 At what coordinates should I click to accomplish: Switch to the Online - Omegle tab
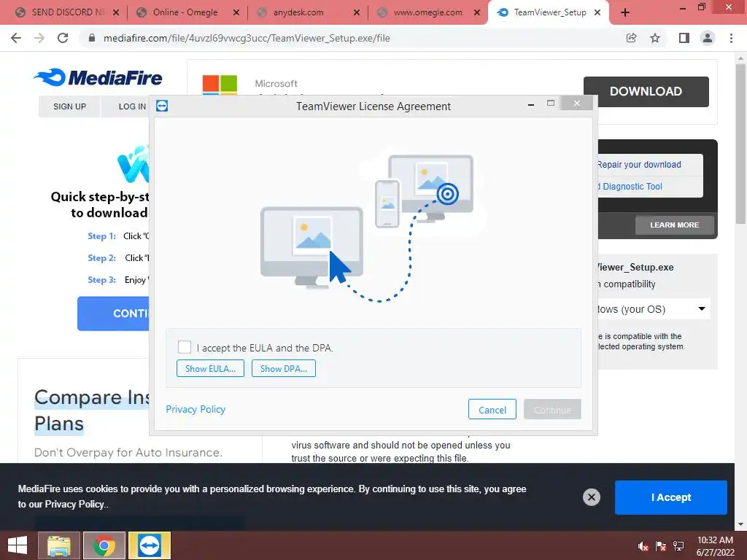tap(186, 12)
